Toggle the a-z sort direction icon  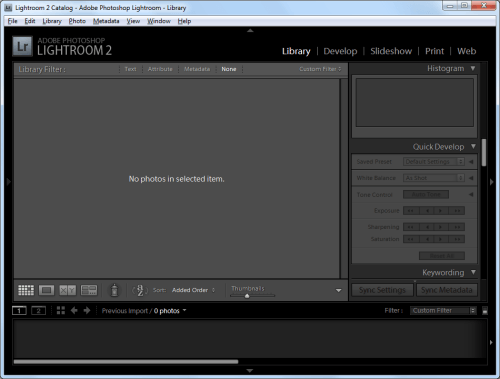click(140, 290)
